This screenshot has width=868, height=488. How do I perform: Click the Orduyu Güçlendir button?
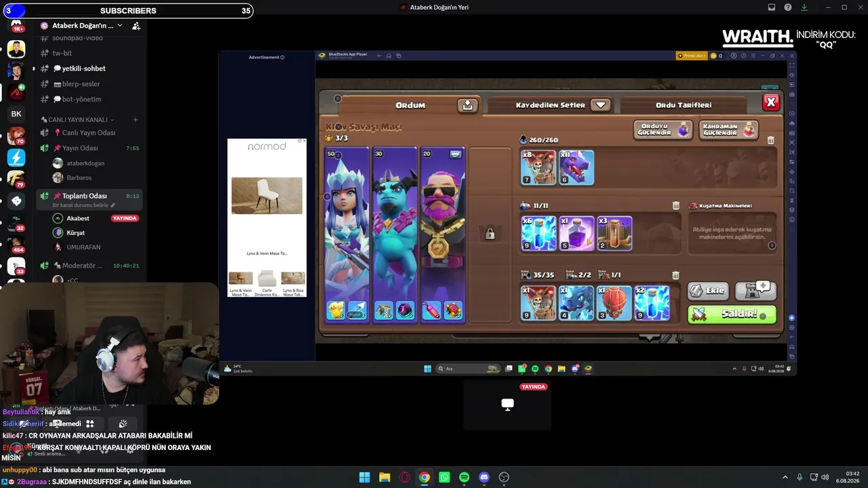pos(663,129)
